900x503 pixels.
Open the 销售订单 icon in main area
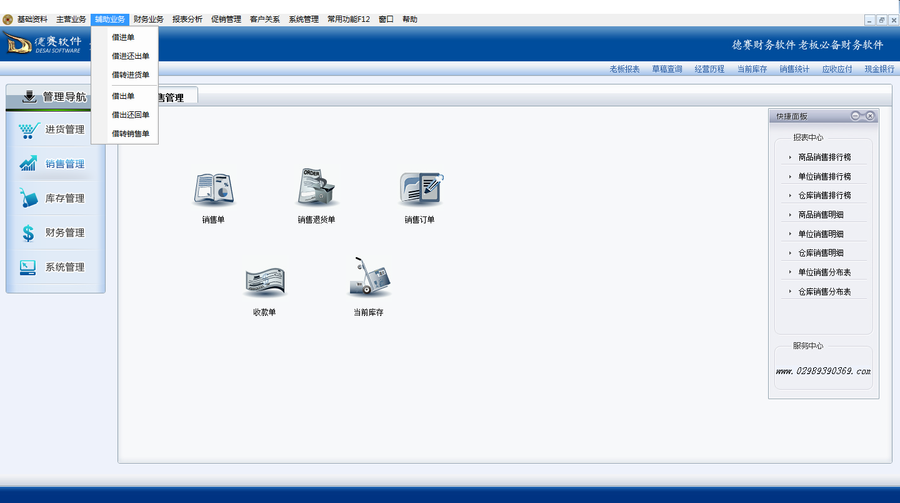[420, 189]
